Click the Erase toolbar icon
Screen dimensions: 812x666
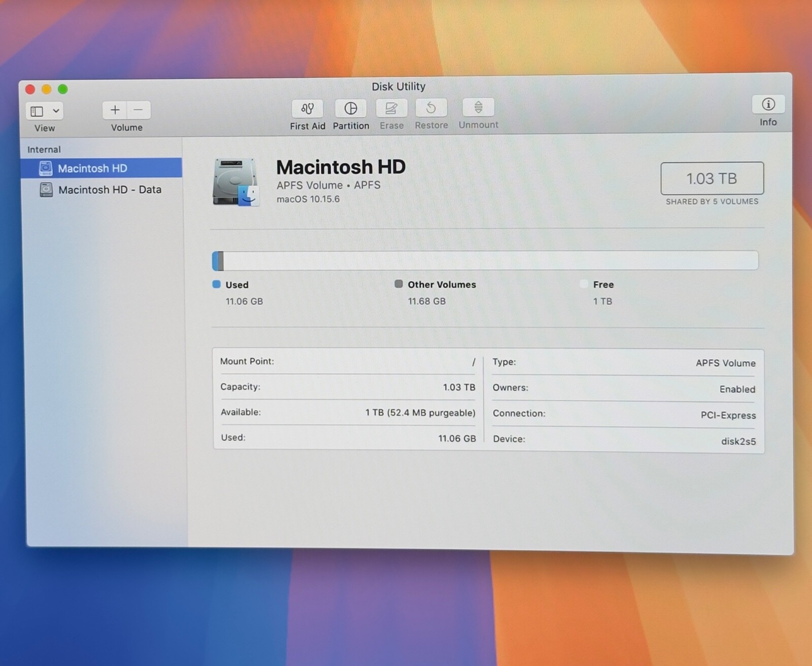pos(391,108)
